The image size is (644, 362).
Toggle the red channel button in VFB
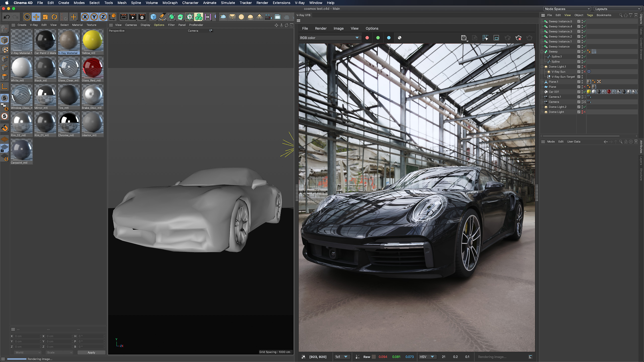(367, 38)
